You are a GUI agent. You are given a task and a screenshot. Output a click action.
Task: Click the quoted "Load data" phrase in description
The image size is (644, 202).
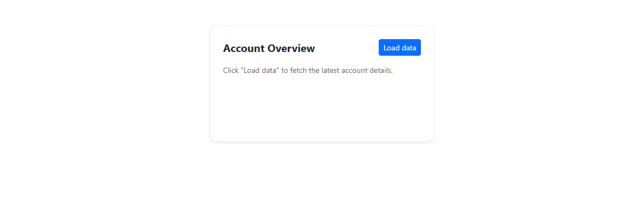[x=260, y=71]
